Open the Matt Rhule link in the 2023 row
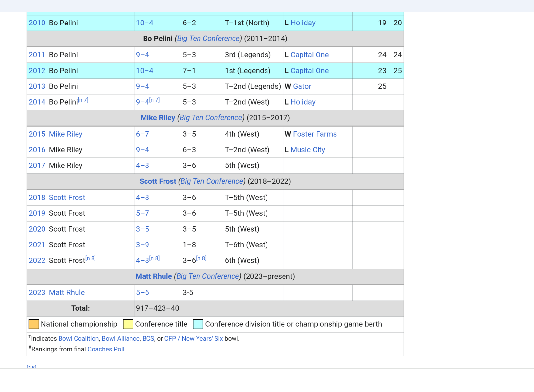This screenshot has height=392, width=534. pyautogui.click(x=67, y=292)
